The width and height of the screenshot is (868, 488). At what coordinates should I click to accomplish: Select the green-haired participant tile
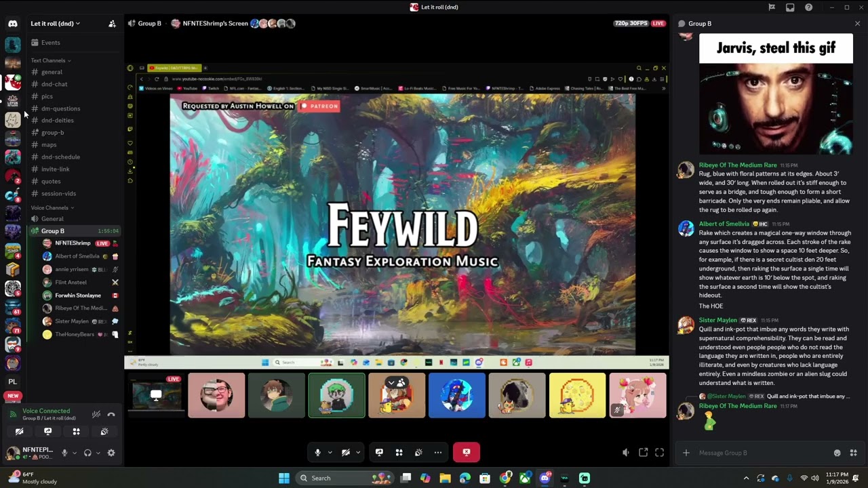[x=336, y=395]
